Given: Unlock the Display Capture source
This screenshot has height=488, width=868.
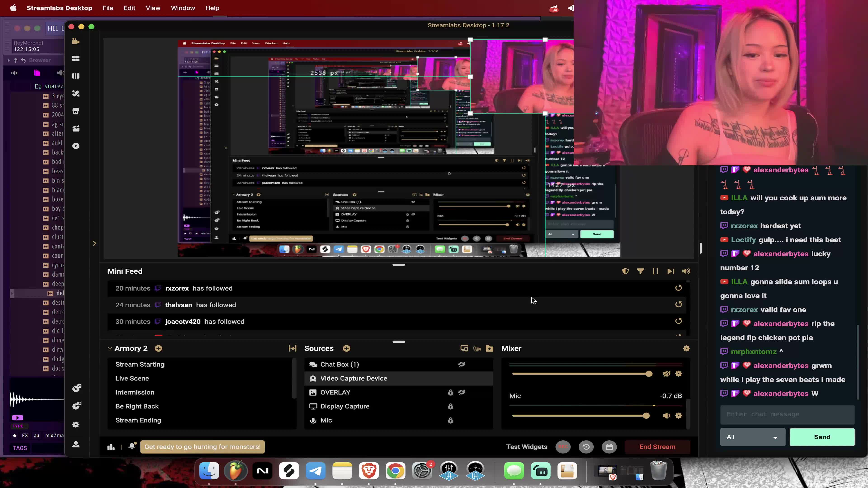Looking at the screenshot, I should 451,406.
